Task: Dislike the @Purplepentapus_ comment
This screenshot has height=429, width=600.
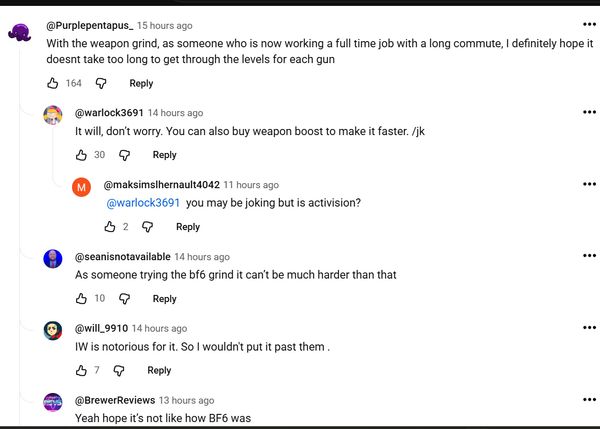Action: coord(101,83)
